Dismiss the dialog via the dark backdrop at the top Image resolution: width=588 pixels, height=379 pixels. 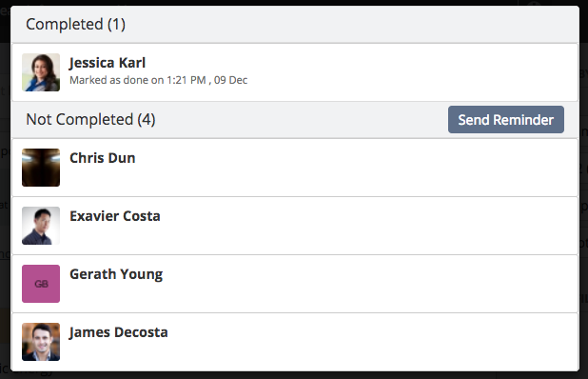[x=294, y=2]
